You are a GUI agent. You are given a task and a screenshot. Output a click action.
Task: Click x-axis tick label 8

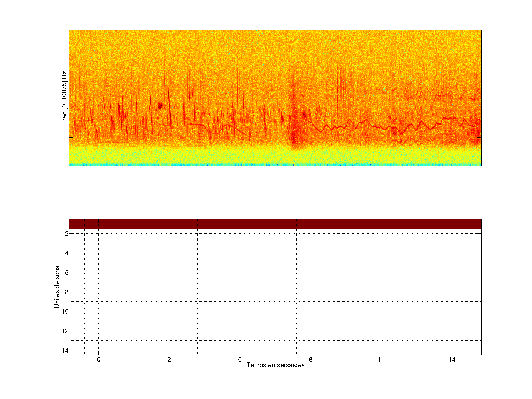pos(311,359)
